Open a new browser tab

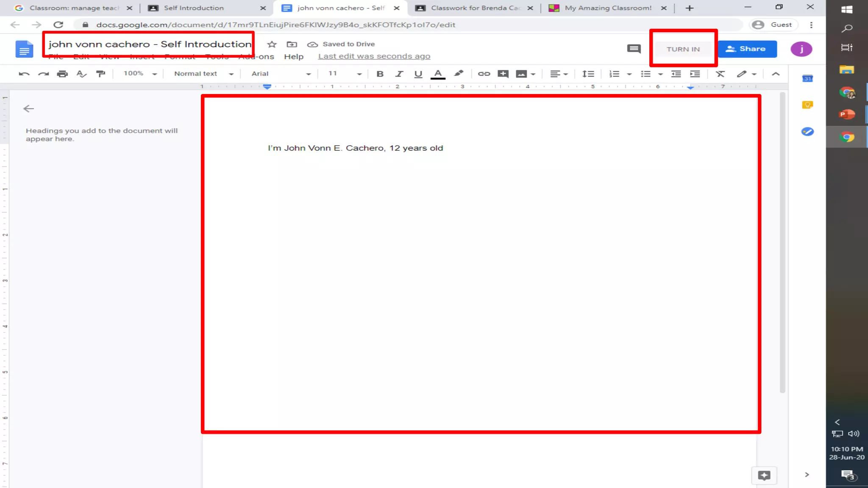click(x=690, y=8)
